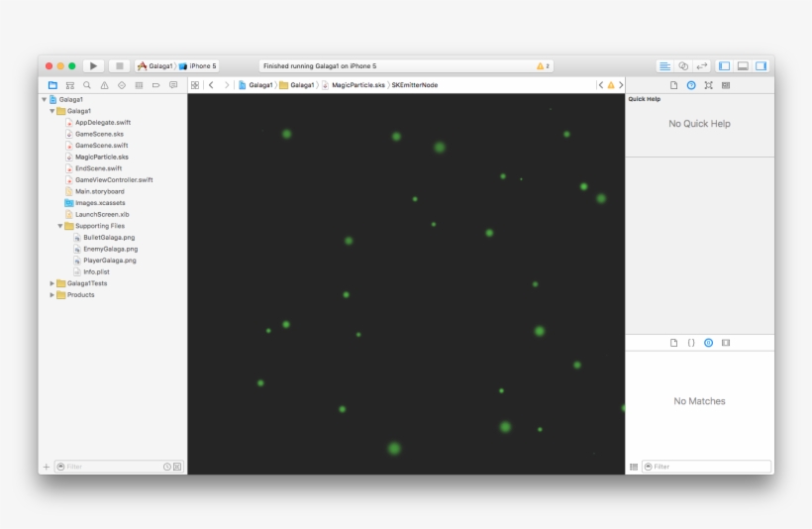Toggle the Navigator panel visibility
The width and height of the screenshot is (812, 529).
(724, 65)
